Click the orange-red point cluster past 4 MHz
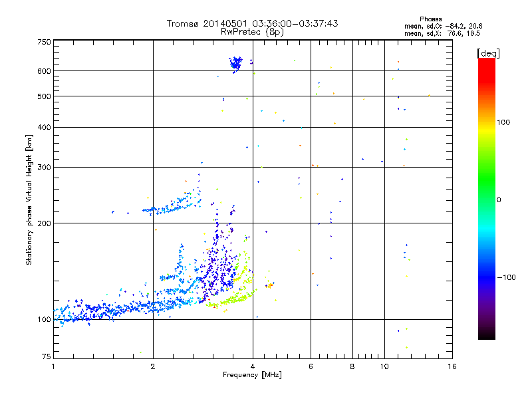 pos(270,285)
